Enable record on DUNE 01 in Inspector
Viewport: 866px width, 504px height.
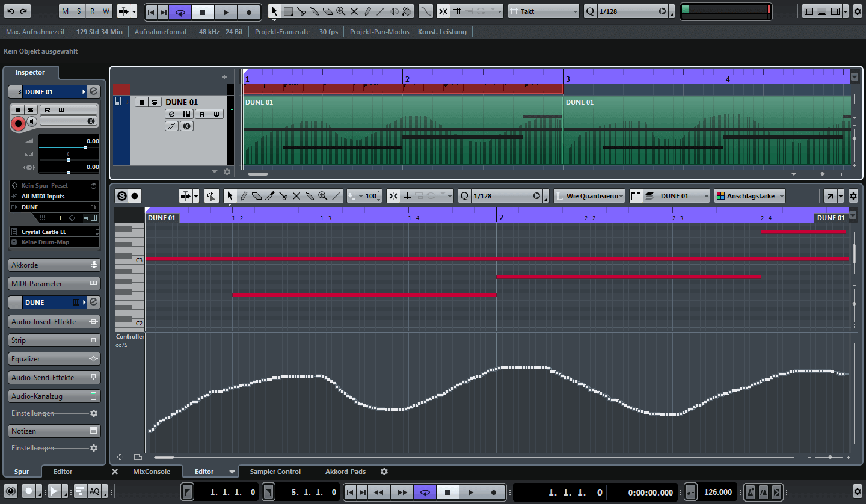(x=18, y=123)
